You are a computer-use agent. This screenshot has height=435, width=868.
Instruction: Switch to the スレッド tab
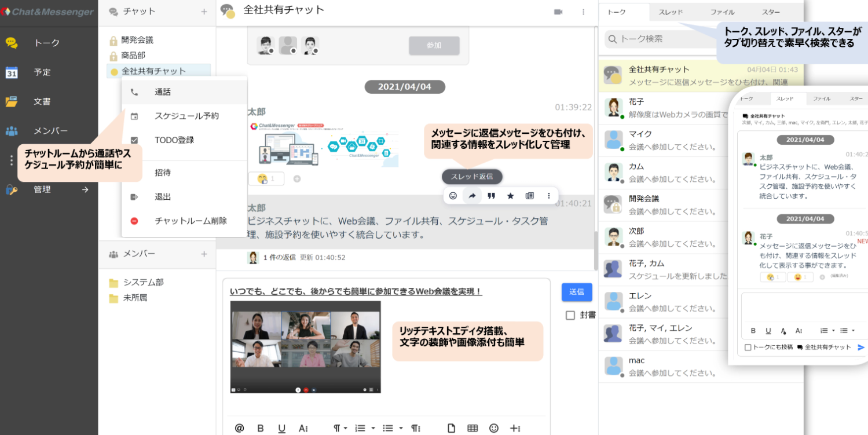[671, 12]
